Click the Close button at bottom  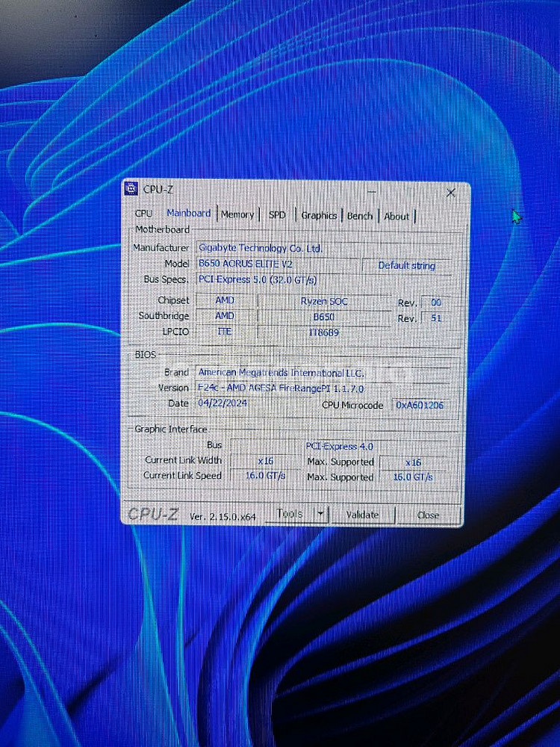point(428,515)
